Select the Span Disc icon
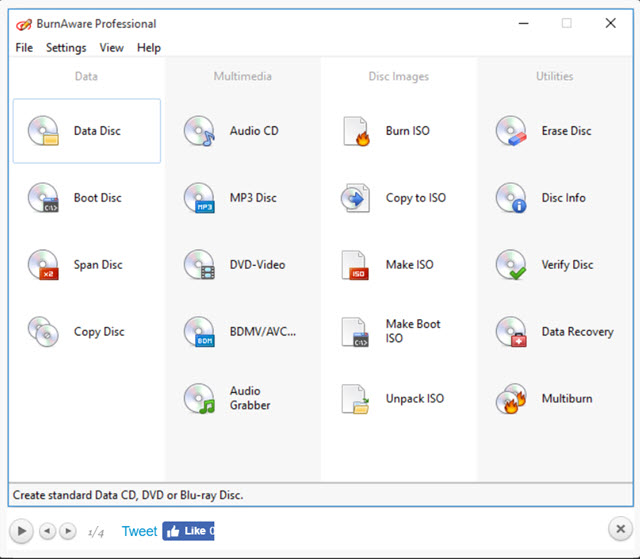Image resolution: width=640 pixels, height=559 pixels. coord(43,264)
